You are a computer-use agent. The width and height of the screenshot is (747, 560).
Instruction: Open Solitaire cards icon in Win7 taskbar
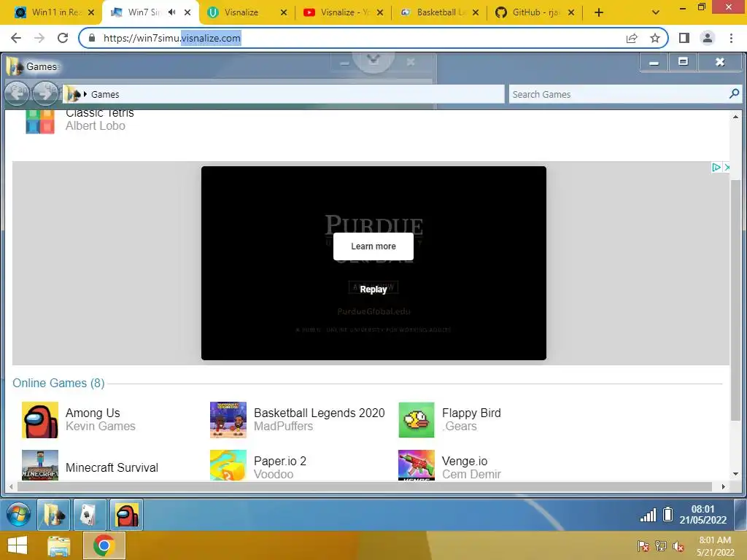[x=90, y=515]
